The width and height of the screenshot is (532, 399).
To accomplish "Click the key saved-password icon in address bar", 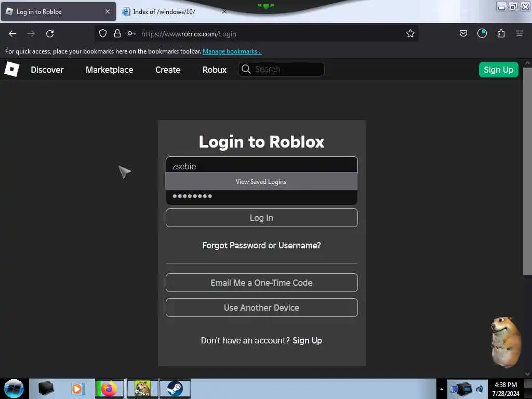I will click(131, 33).
